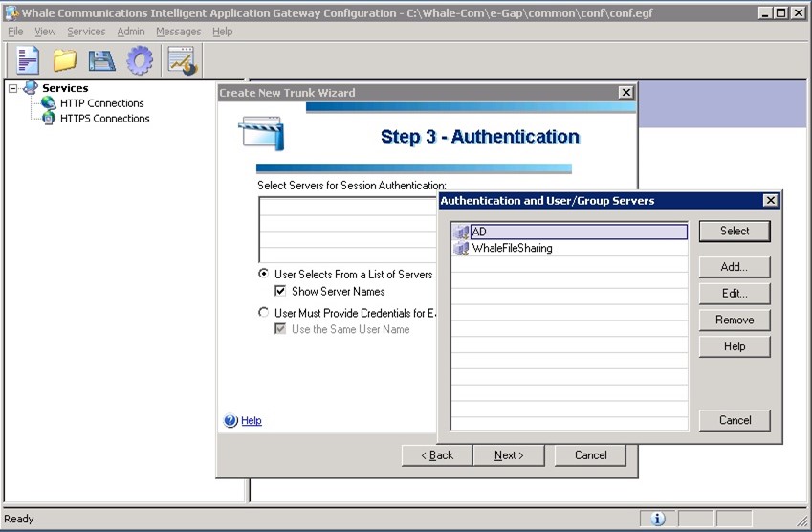Click the blue Help question mark icon

coord(230,421)
